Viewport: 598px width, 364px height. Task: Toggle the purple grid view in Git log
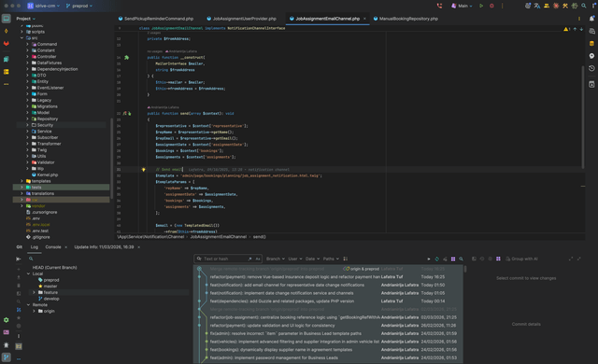coord(453,259)
